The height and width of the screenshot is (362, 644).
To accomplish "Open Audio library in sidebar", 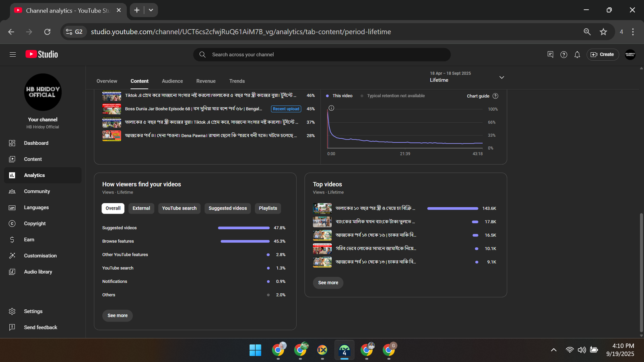I will tap(38, 272).
